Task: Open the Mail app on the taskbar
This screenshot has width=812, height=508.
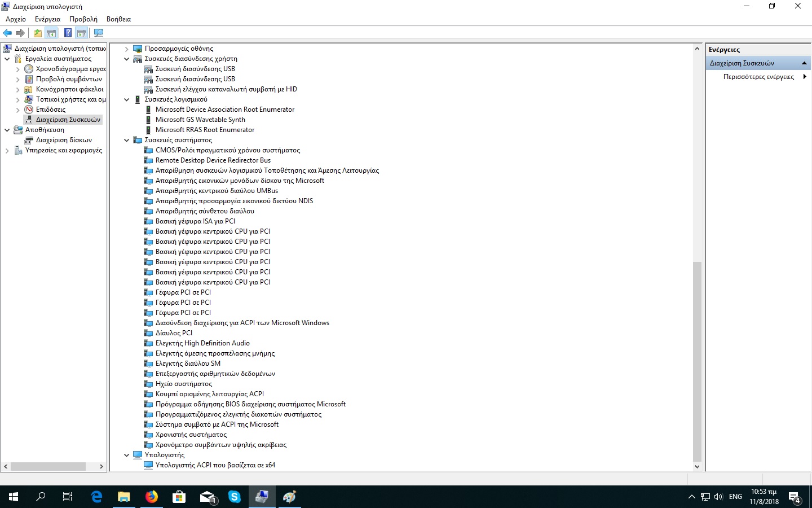Action: coord(207,497)
